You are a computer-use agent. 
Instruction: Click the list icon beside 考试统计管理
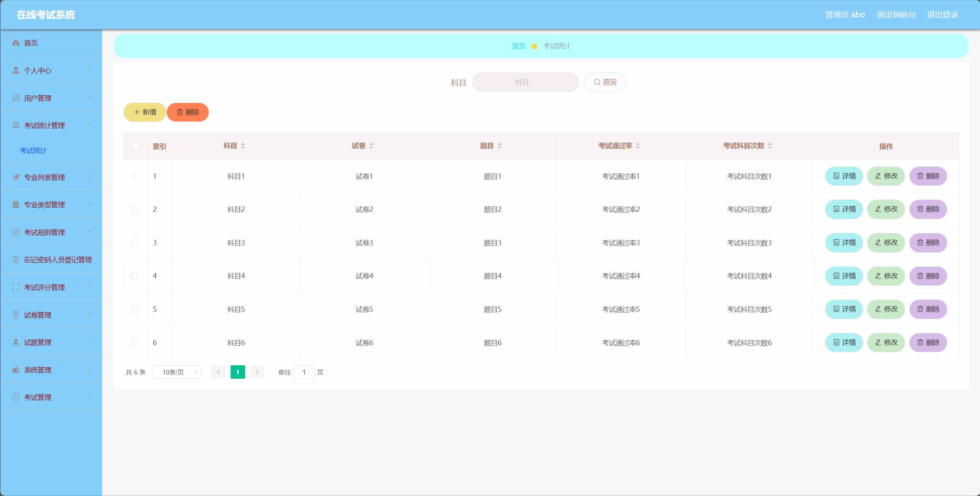tap(16, 125)
